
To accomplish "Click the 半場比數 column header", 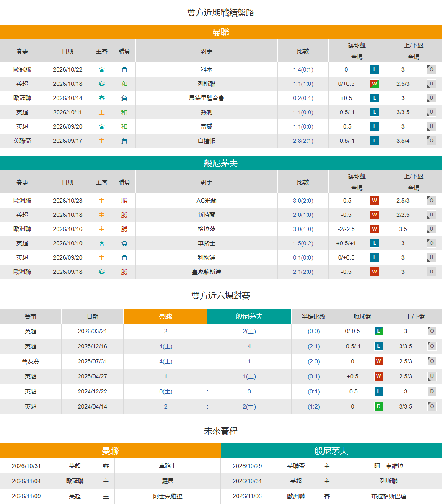I will click(314, 316).
